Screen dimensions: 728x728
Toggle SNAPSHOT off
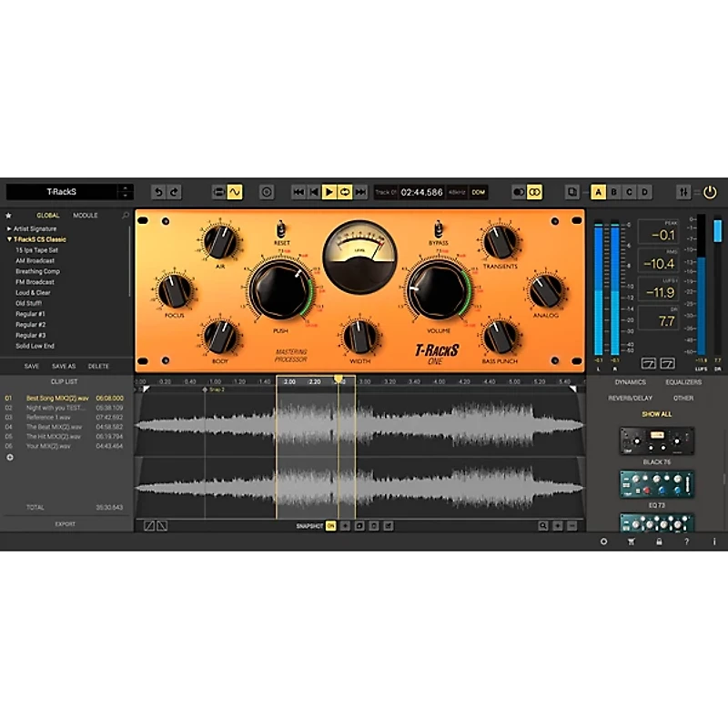pyautogui.click(x=329, y=525)
